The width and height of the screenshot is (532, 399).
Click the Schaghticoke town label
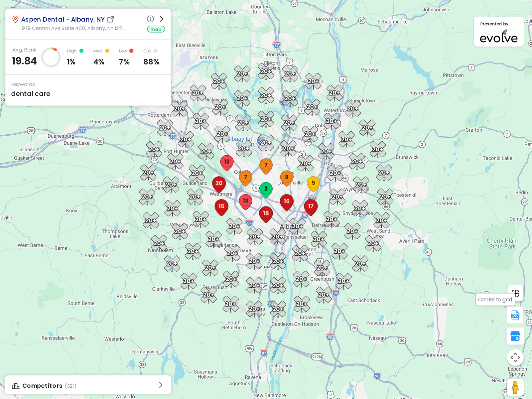point(392,22)
